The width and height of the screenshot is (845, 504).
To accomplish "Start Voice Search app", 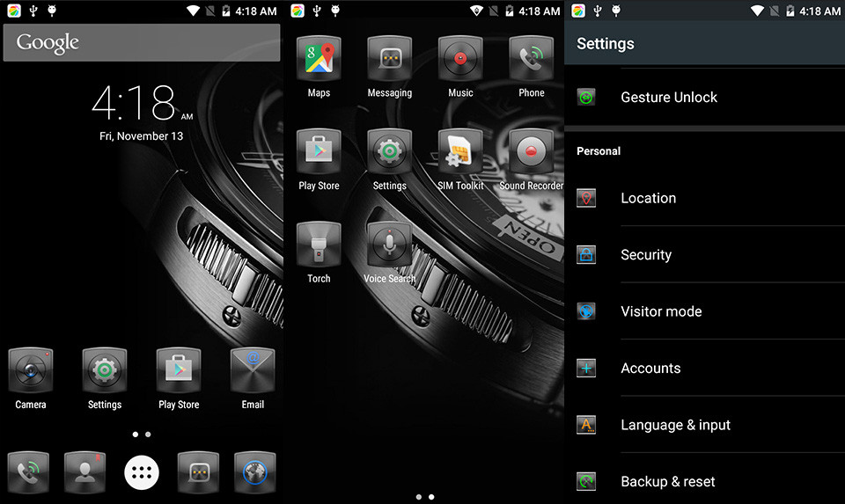I will (390, 245).
